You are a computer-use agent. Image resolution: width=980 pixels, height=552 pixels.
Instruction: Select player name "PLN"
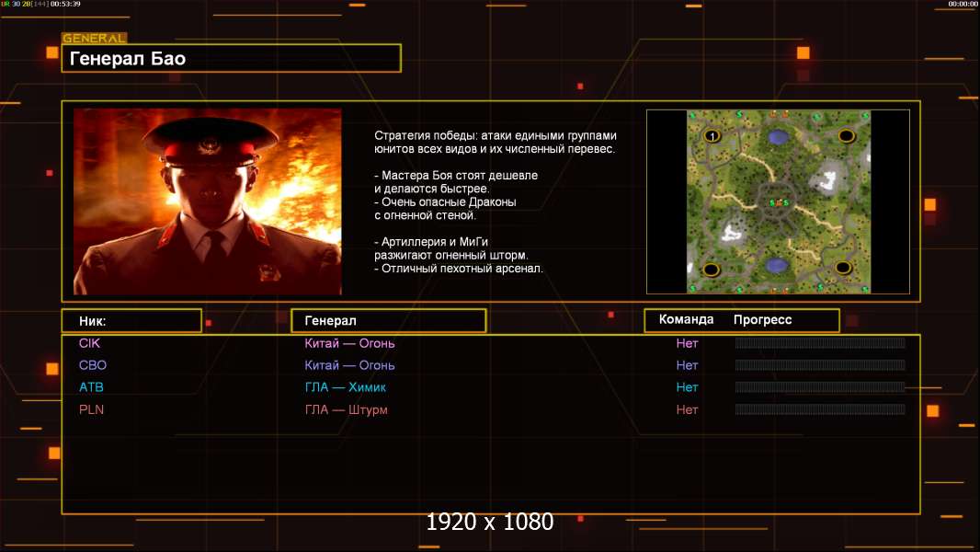click(x=91, y=409)
